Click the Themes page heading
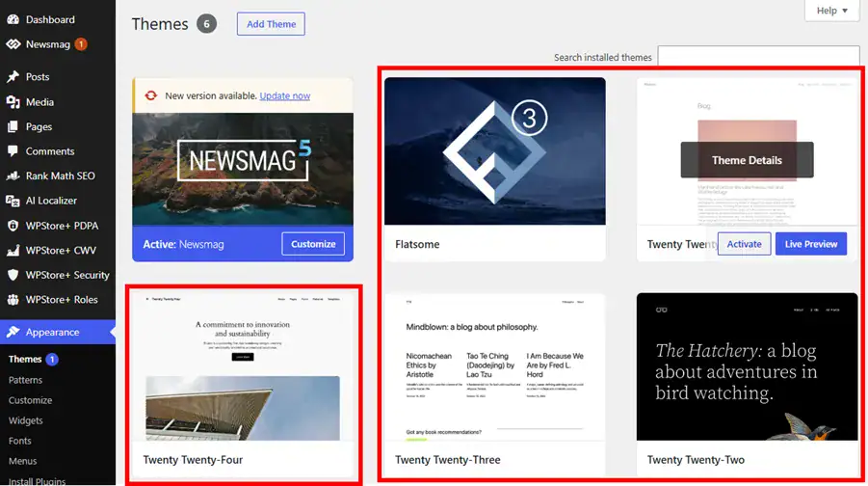The image size is (868, 486). (x=160, y=24)
